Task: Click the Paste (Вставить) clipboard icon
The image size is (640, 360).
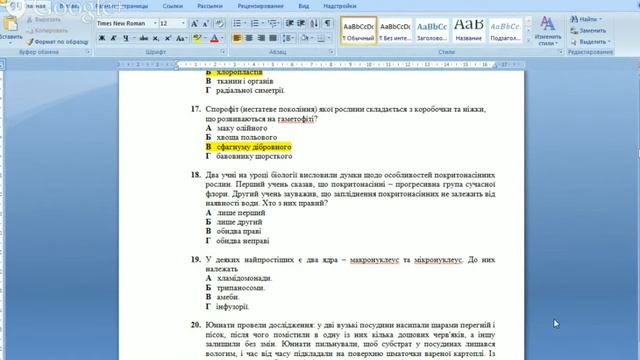Action: (10, 24)
